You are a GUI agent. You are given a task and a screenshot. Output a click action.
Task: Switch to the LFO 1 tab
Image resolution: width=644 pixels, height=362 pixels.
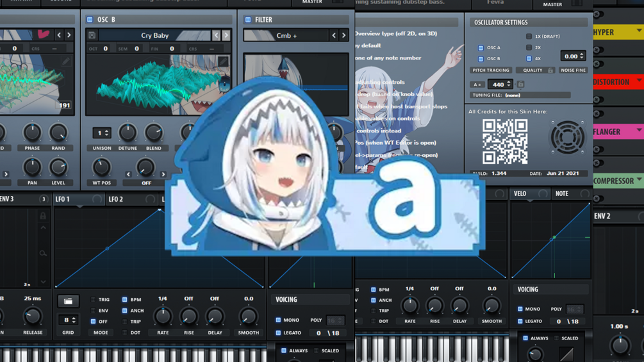[x=63, y=199]
